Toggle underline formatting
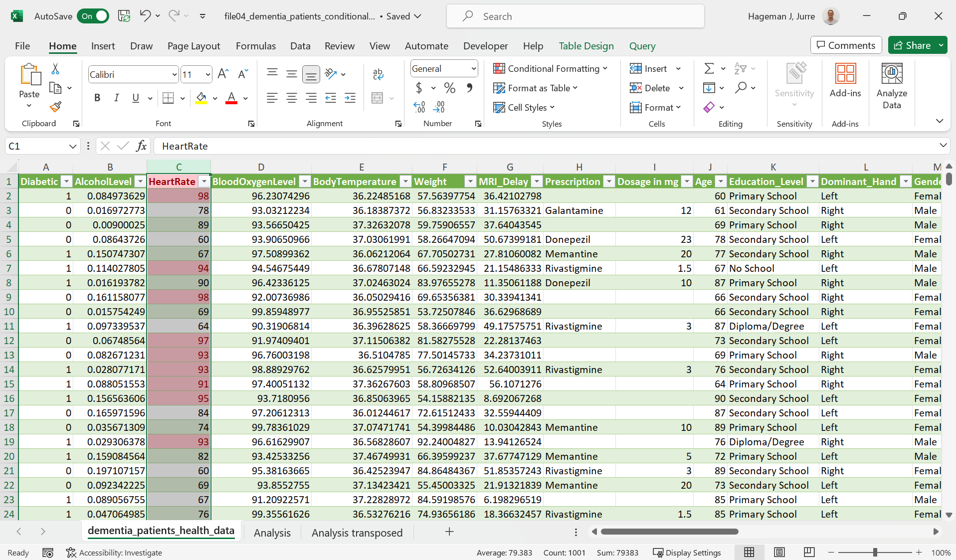956x560 pixels. click(135, 98)
